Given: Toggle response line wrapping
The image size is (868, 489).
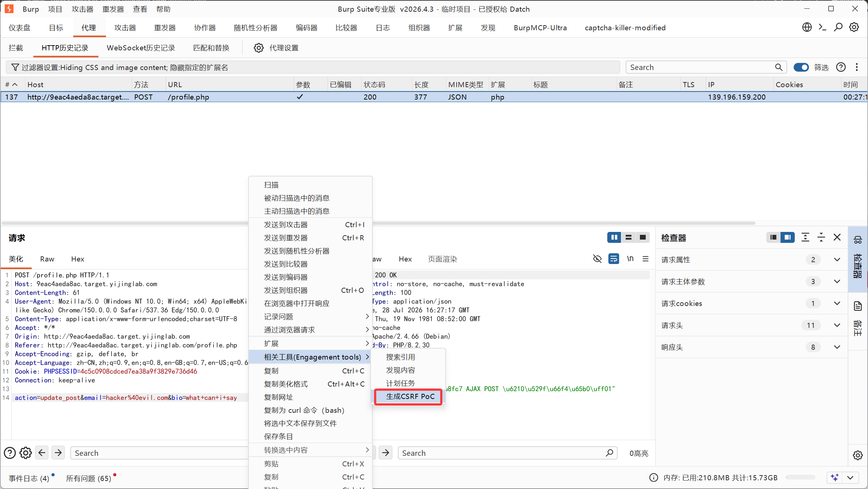Looking at the screenshot, I should click(x=614, y=259).
